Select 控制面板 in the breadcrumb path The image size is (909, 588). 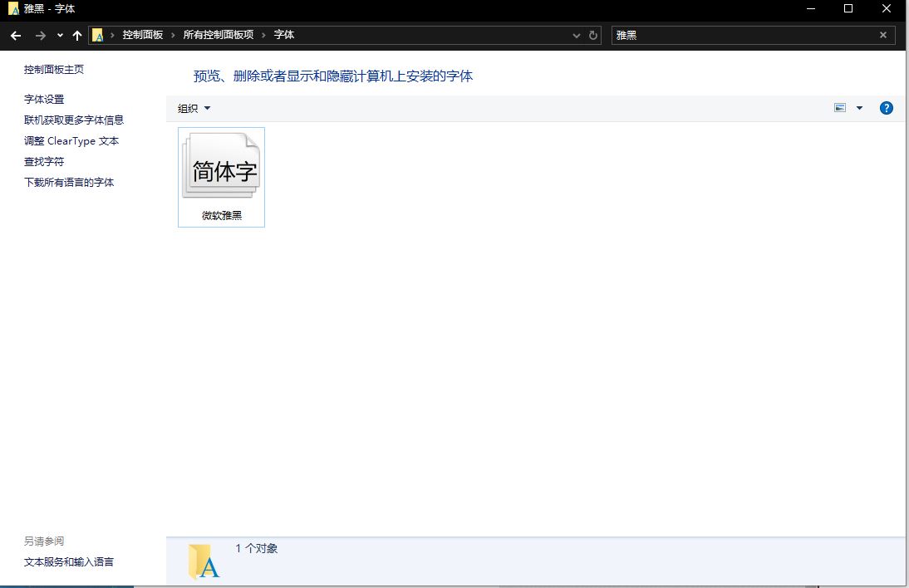(x=142, y=35)
